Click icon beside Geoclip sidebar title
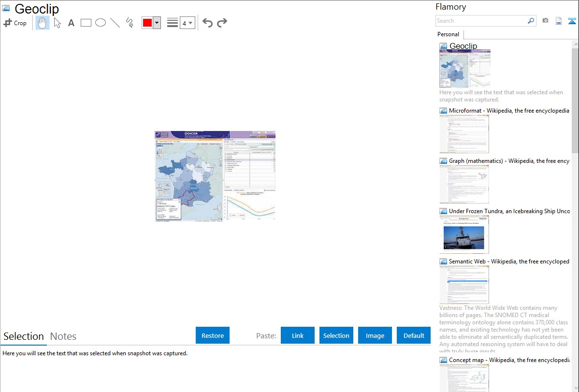Viewport: 579px width, 392px height. click(443, 46)
